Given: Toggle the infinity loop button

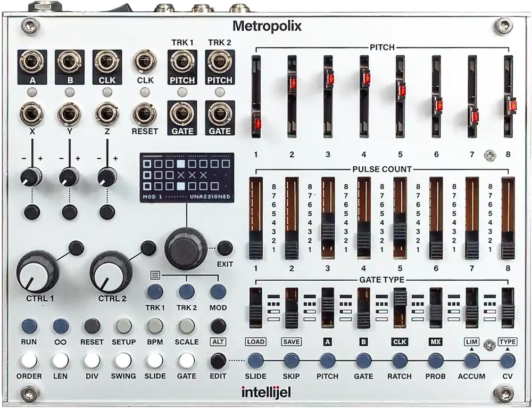Looking at the screenshot, I should pos(61,326).
